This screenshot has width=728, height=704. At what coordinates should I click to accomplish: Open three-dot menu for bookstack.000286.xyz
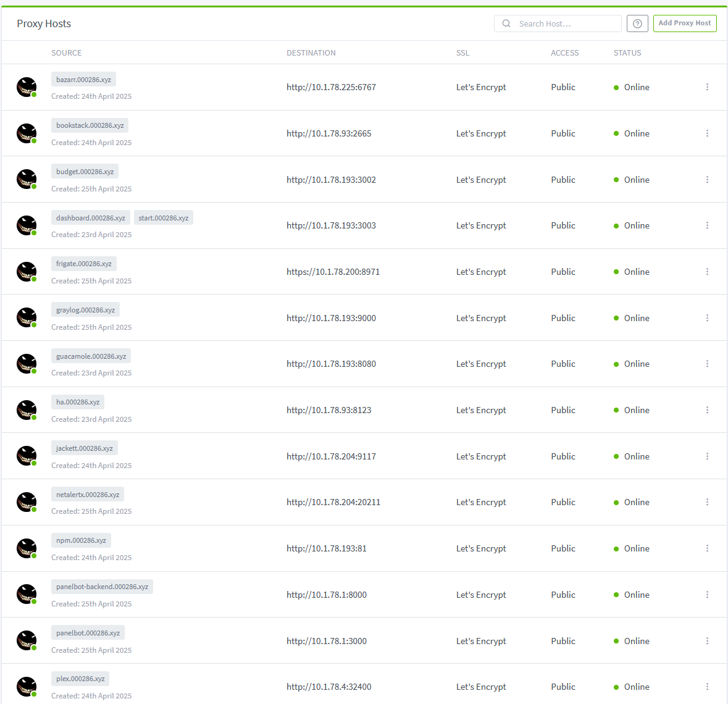(x=707, y=133)
